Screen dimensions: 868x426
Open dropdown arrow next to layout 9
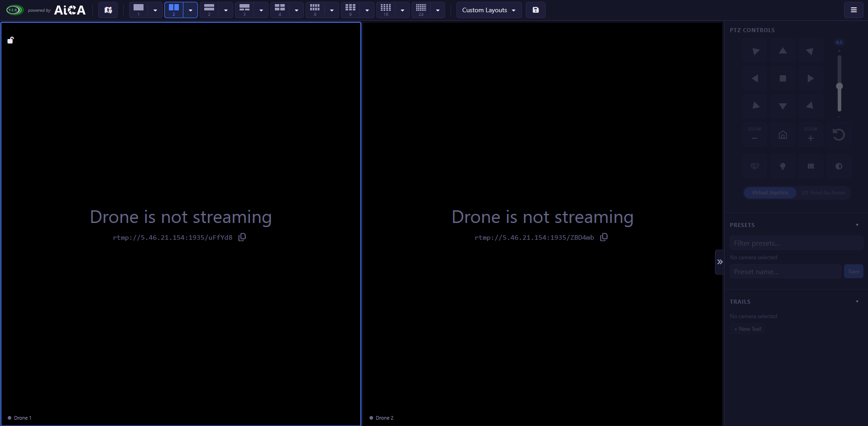[x=367, y=10]
